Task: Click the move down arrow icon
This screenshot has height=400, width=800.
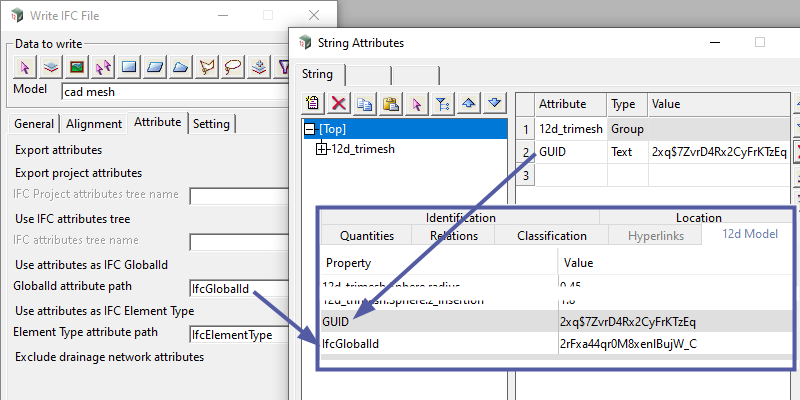Action: (494, 103)
